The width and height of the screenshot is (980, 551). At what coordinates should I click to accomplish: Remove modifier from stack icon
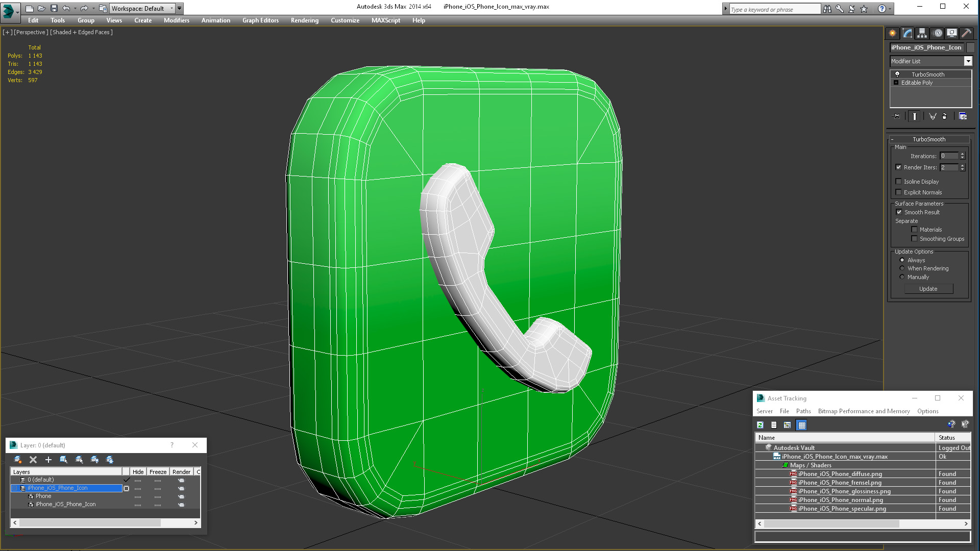click(x=944, y=116)
